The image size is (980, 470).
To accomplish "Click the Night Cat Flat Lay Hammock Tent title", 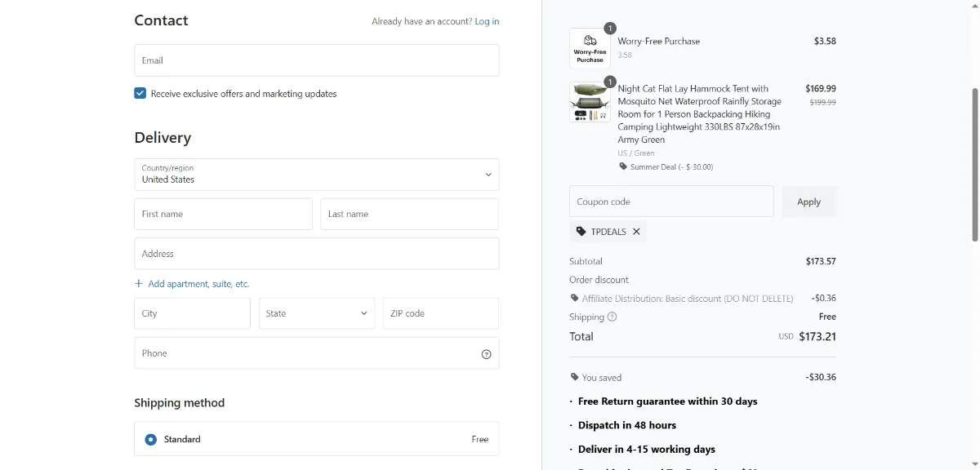I will pos(700,114).
